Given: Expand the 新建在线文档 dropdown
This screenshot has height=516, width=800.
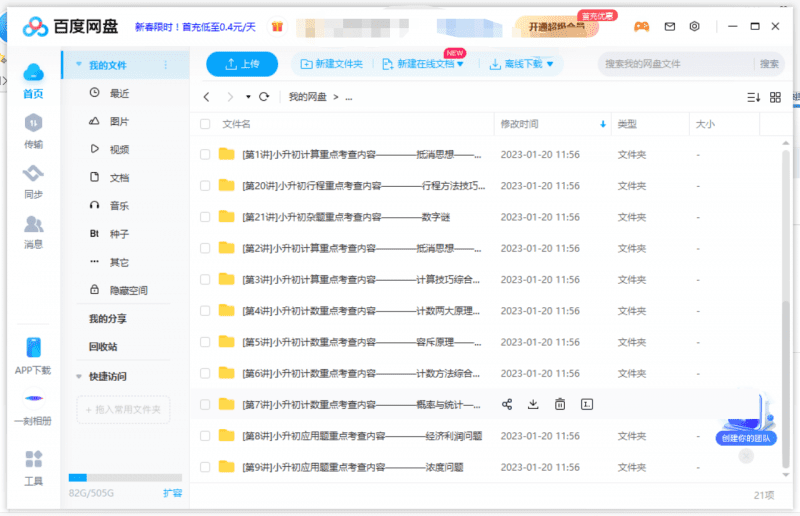Looking at the screenshot, I should coord(461,64).
